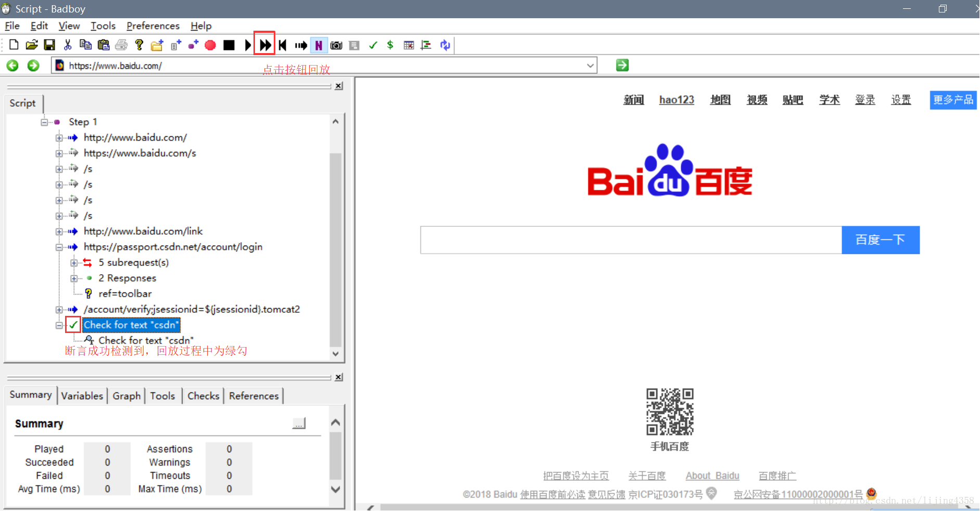
Task: Paste from the clipboard icon
Action: click(104, 45)
